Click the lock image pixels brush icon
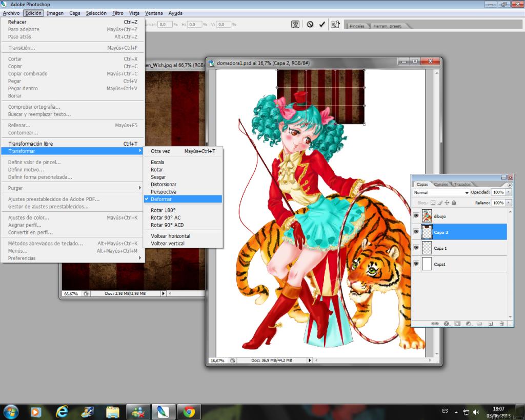 pos(440,203)
